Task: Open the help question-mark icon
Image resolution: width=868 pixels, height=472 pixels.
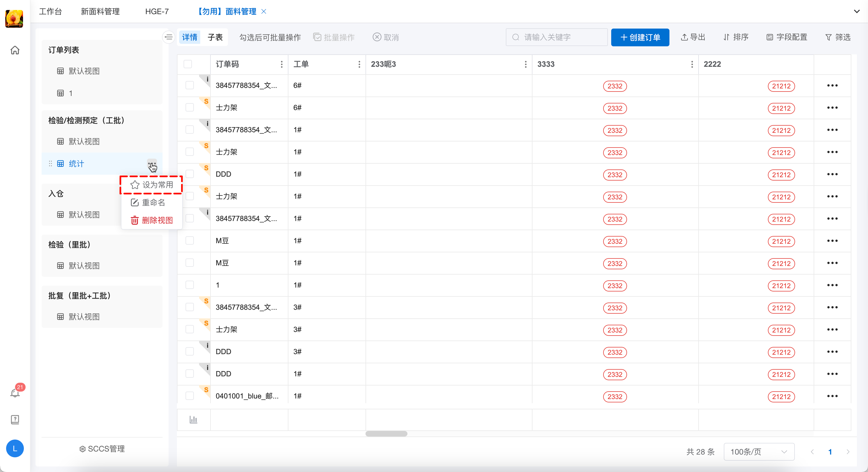Action: (x=15, y=419)
